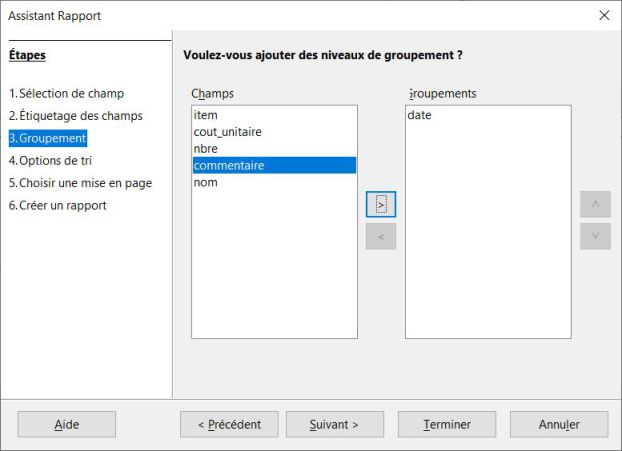622x451 pixels.
Task: Go to step 1 Sélection de champ
Action: [66, 94]
